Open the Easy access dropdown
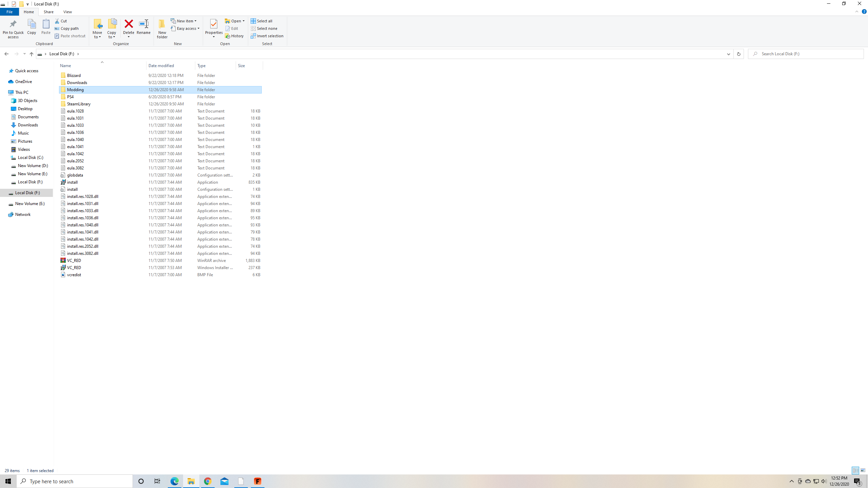Image resolution: width=868 pixels, height=488 pixels. tap(185, 28)
